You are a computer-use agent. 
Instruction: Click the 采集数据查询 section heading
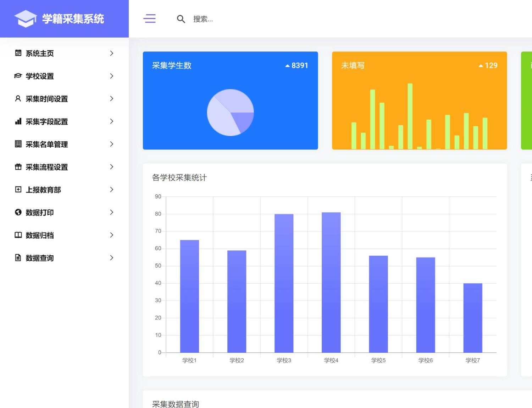(x=176, y=404)
